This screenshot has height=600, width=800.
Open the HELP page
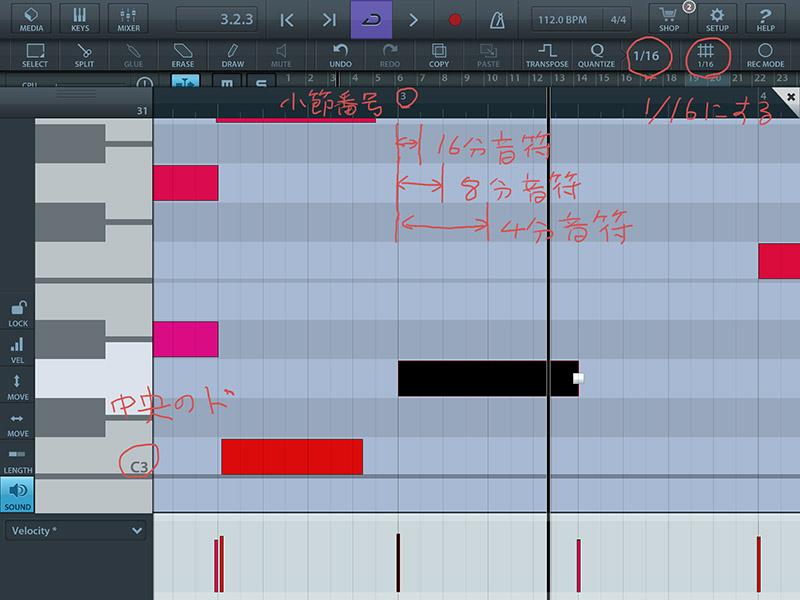[x=765, y=19]
